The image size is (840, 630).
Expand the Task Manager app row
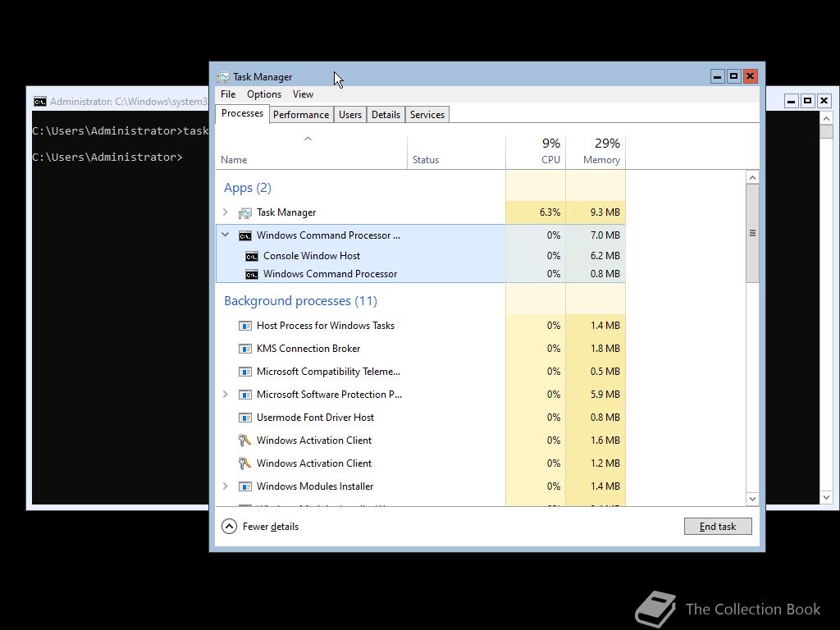tap(226, 212)
